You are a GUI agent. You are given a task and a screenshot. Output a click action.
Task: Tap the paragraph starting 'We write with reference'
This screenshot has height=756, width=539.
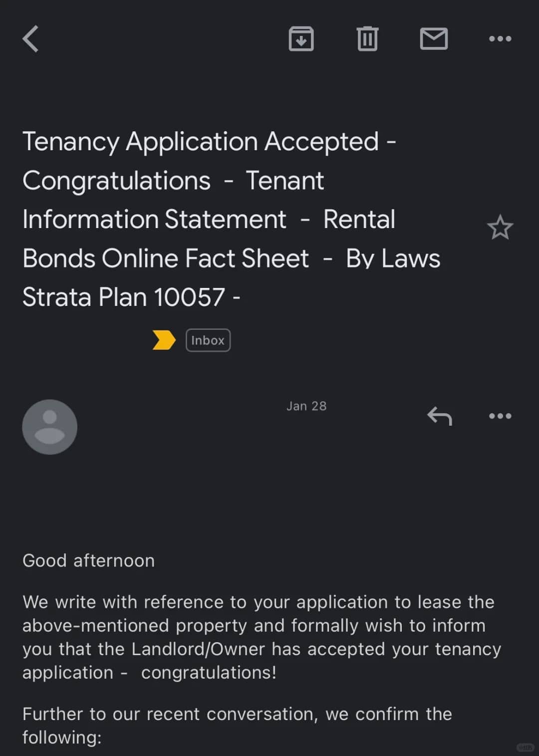[262, 637]
